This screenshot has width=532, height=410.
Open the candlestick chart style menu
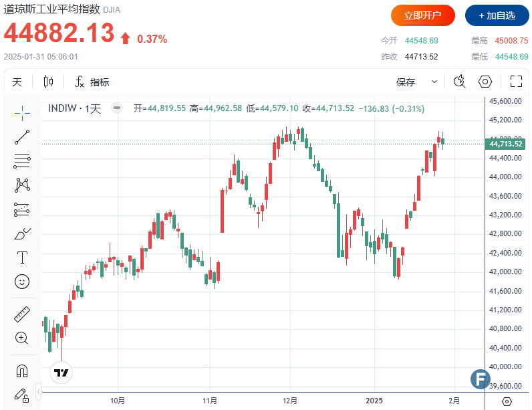(x=48, y=82)
